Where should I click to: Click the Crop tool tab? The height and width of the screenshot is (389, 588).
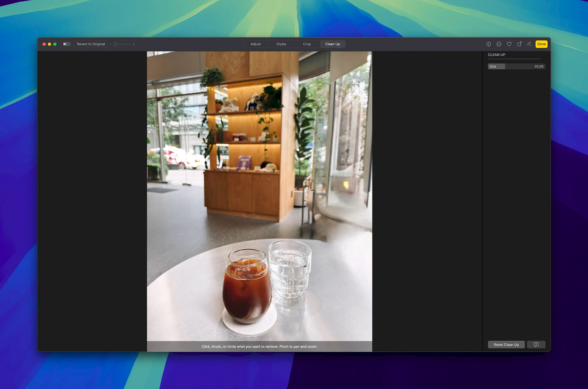pos(307,44)
